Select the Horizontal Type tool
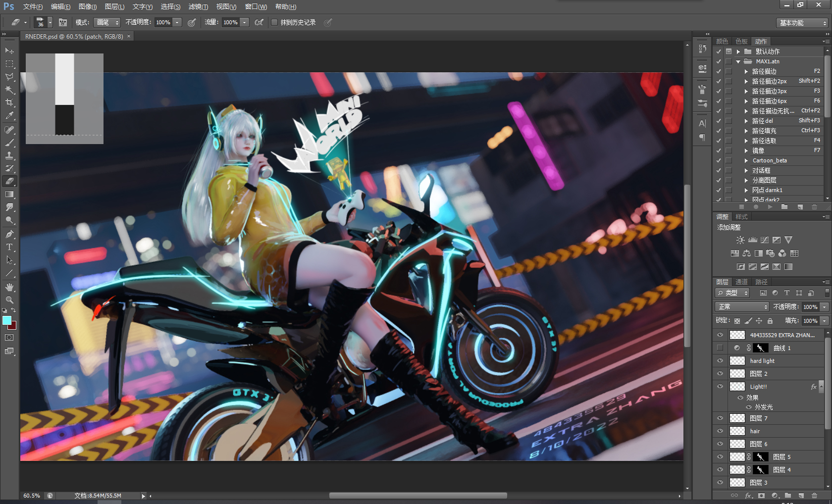 coord(9,247)
